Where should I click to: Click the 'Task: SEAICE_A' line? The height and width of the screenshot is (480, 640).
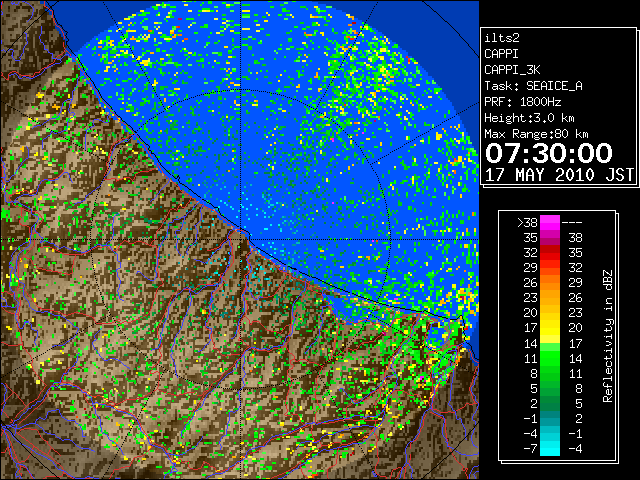point(533,86)
